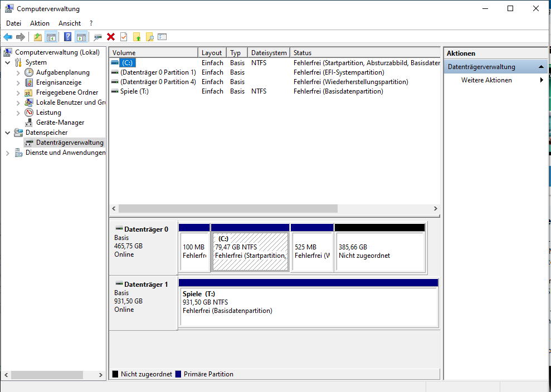The height and width of the screenshot is (392, 551).
Task: Sort by the Typ column header
Action: [237, 53]
